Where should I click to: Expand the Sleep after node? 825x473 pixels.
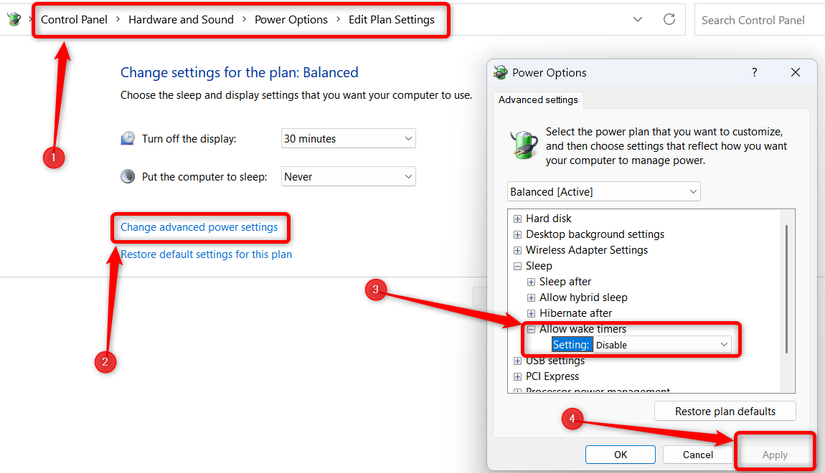(531, 281)
